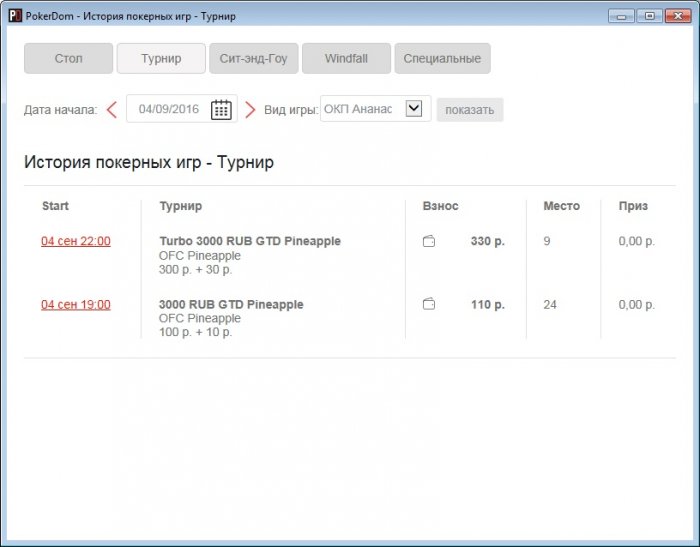
Task: Open the 04 сен 19:00 tournament link
Action: click(x=76, y=304)
